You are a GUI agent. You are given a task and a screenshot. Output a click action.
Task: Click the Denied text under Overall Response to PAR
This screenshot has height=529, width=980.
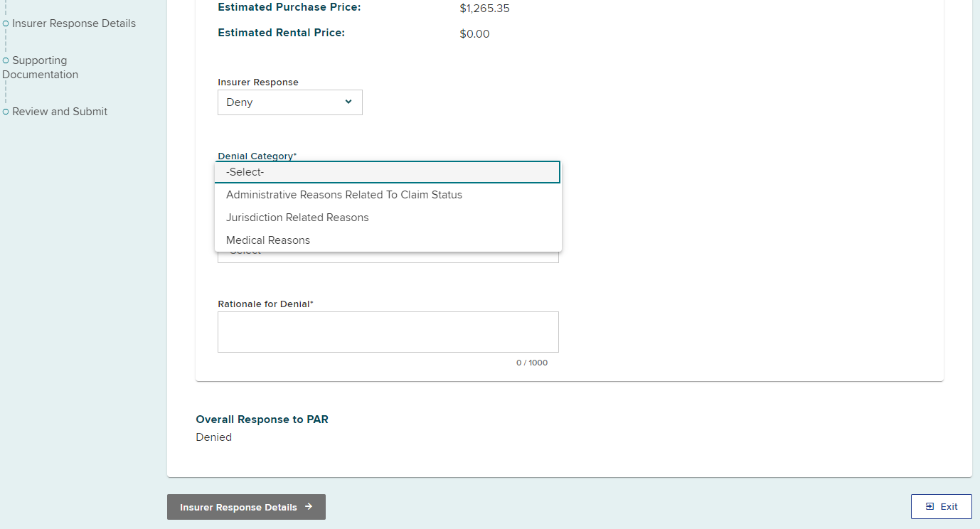click(x=213, y=437)
